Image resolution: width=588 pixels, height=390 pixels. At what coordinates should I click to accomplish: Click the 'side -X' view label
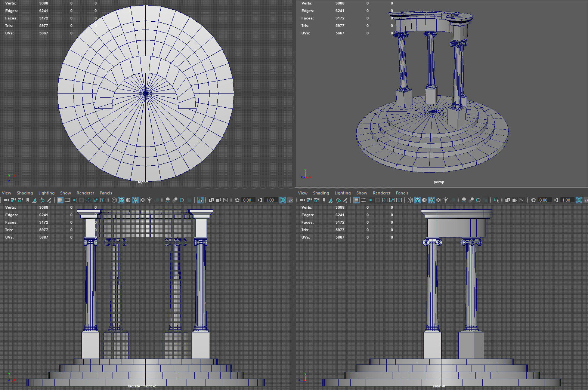[x=439, y=386]
